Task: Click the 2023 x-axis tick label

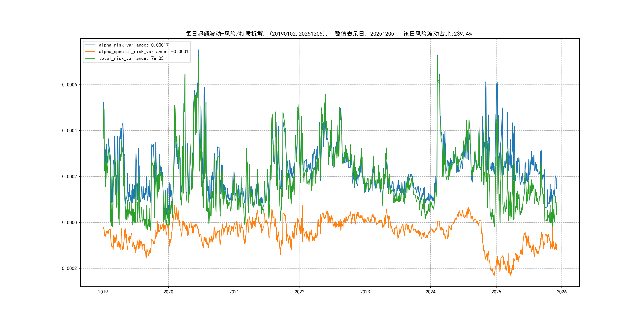Action: [x=365, y=292]
